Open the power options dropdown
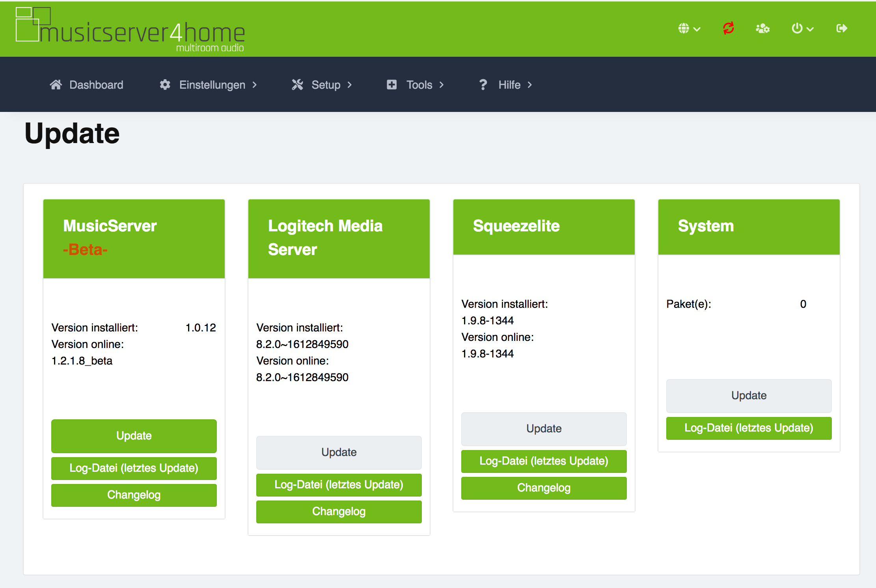This screenshot has width=876, height=588. [802, 28]
